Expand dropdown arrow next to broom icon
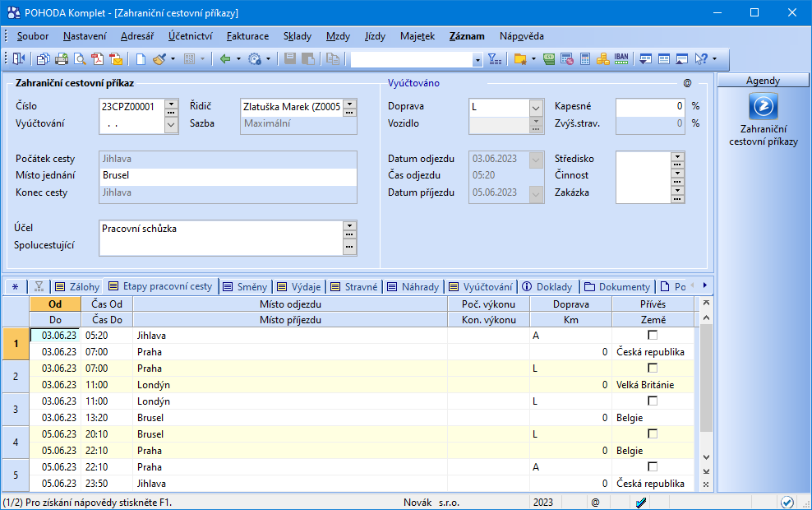This screenshot has height=510, width=812. (173, 58)
